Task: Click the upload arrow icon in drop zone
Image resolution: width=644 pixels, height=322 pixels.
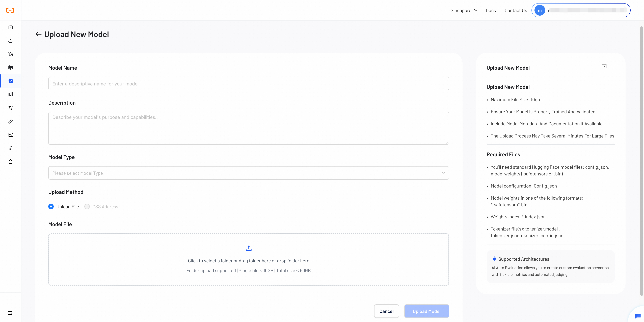Action: 249,248
